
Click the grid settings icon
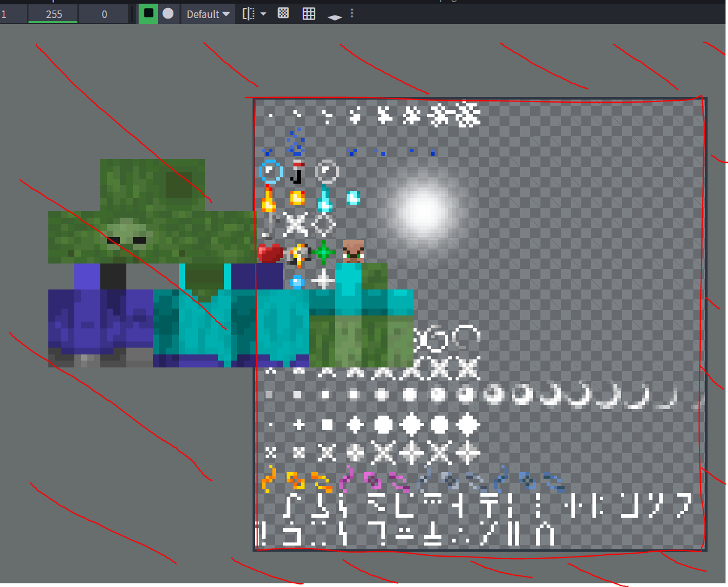pos(308,14)
